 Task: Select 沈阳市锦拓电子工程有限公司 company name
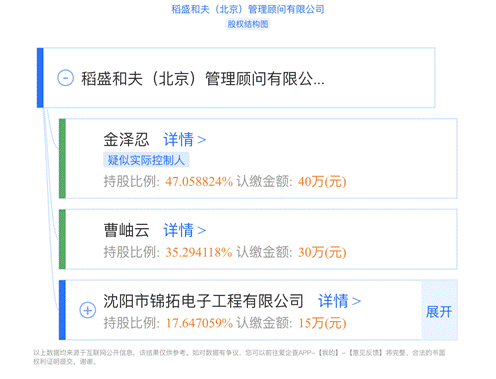[203, 301]
